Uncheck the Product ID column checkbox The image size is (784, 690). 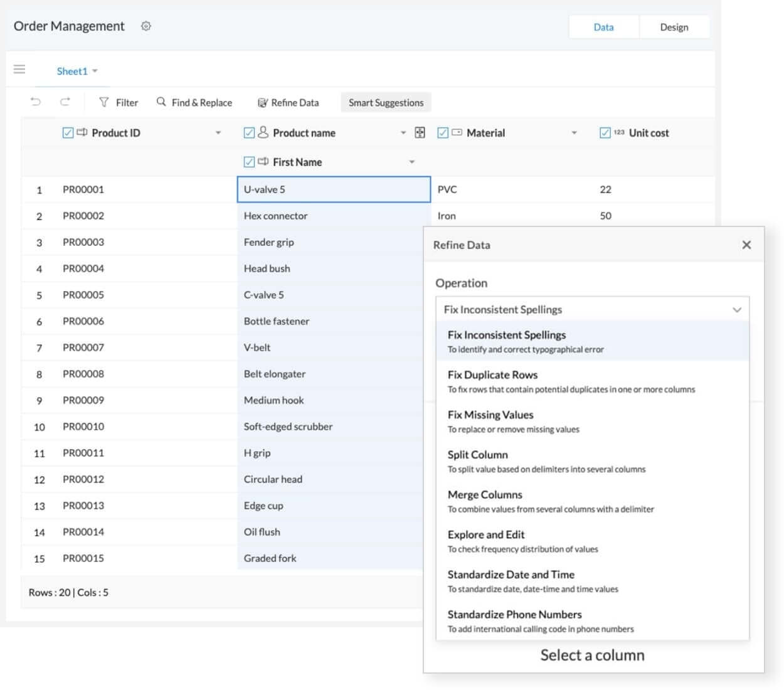pos(68,132)
